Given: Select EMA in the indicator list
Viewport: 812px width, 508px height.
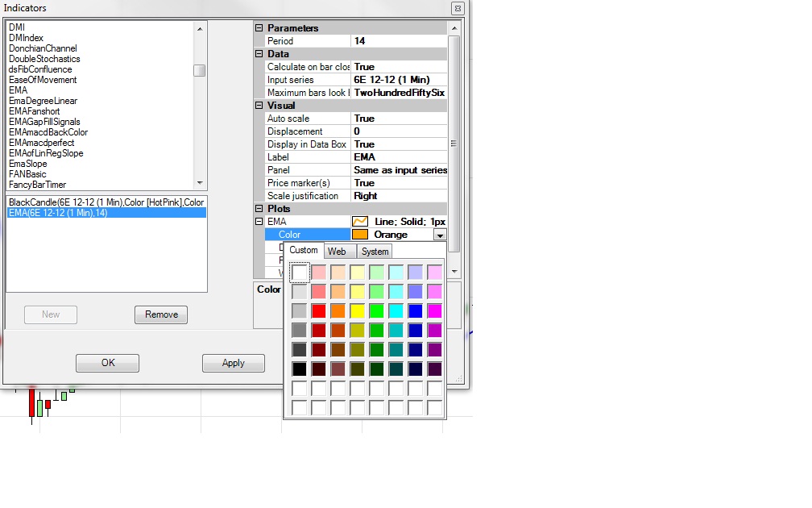Looking at the screenshot, I should pyautogui.click(x=18, y=90).
